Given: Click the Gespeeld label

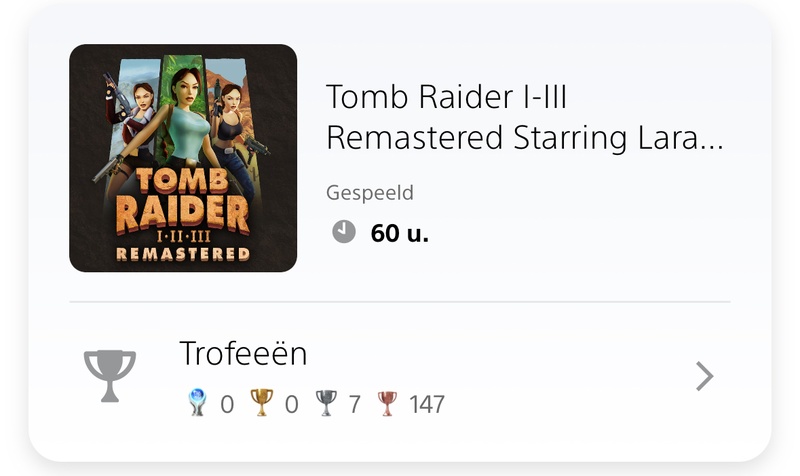Looking at the screenshot, I should [370, 193].
